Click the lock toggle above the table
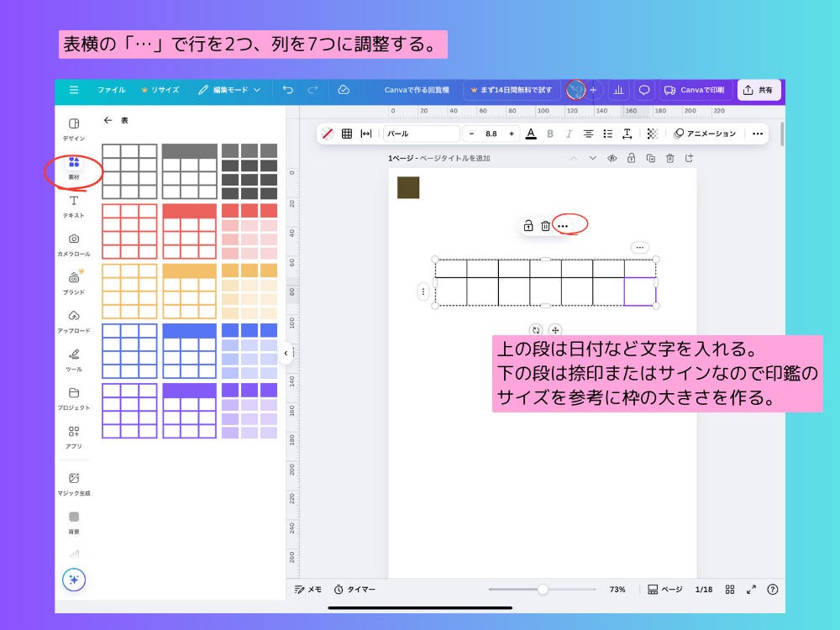This screenshot has width=840, height=630. tap(528, 224)
